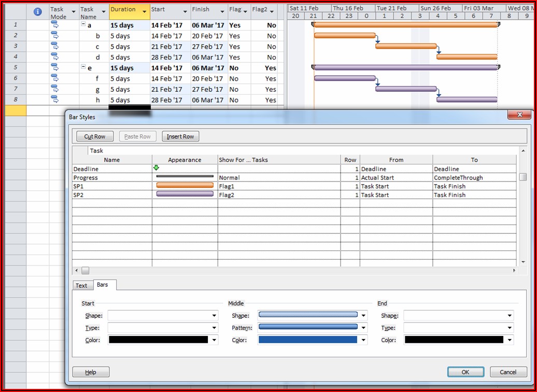This screenshot has width=537, height=392.
Task: Select the Bars tab
Action: coord(103,285)
